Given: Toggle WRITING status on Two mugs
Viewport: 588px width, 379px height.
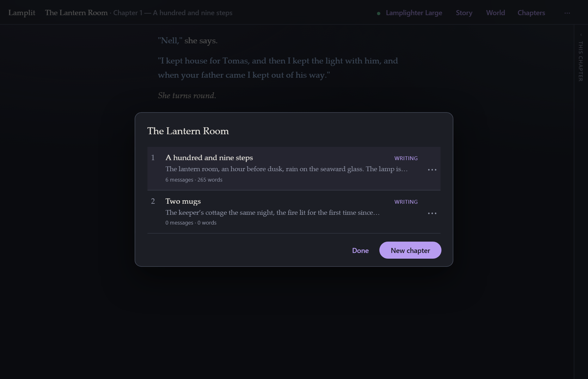Looking at the screenshot, I should click(x=406, y=202).
